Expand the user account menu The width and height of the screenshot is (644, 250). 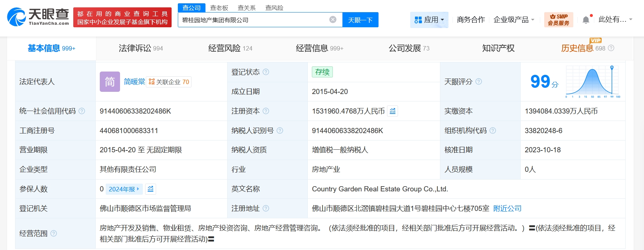click(615, 20)
